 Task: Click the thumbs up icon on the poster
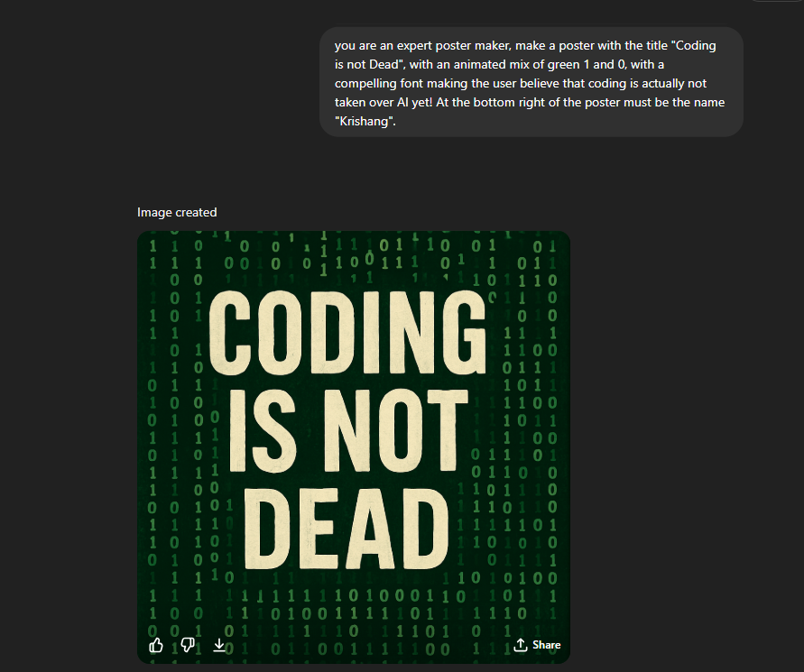(156, 645)
